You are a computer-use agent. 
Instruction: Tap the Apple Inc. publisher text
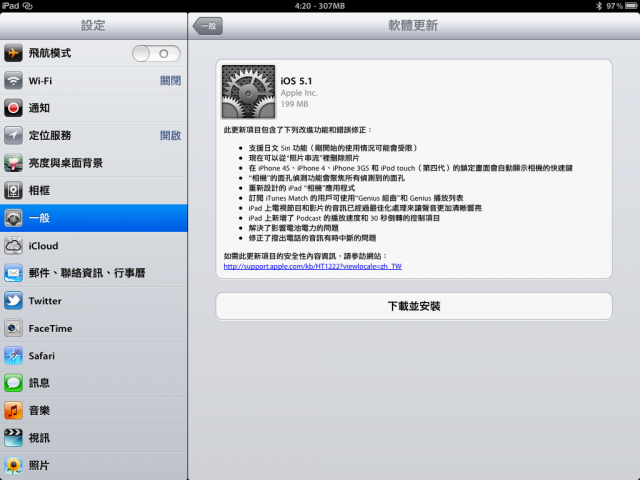coord(299,93)
